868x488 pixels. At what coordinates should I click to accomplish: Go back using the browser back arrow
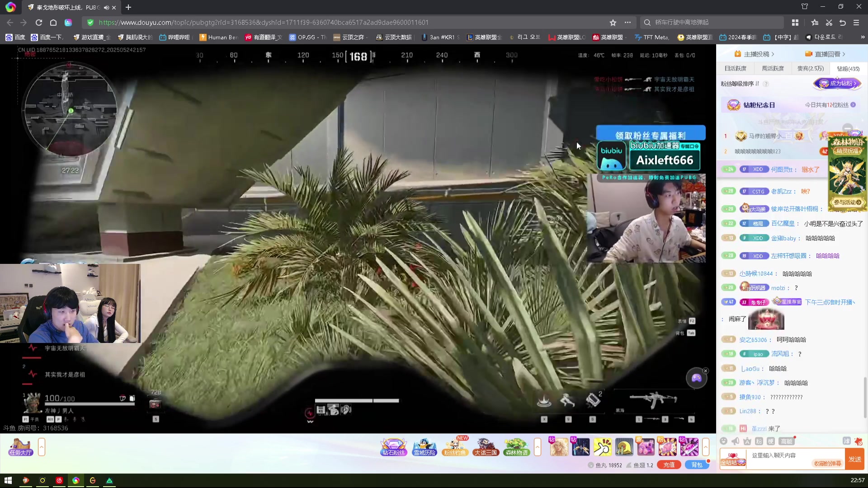(10, 23)
